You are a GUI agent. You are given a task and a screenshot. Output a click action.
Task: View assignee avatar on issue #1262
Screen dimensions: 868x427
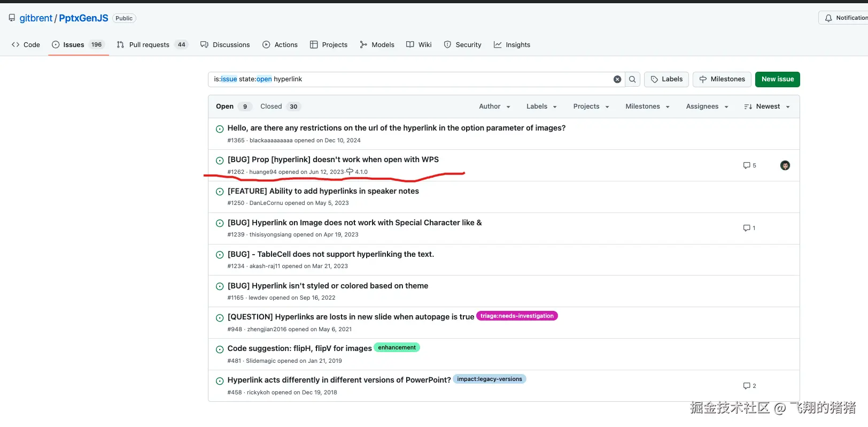785,165
